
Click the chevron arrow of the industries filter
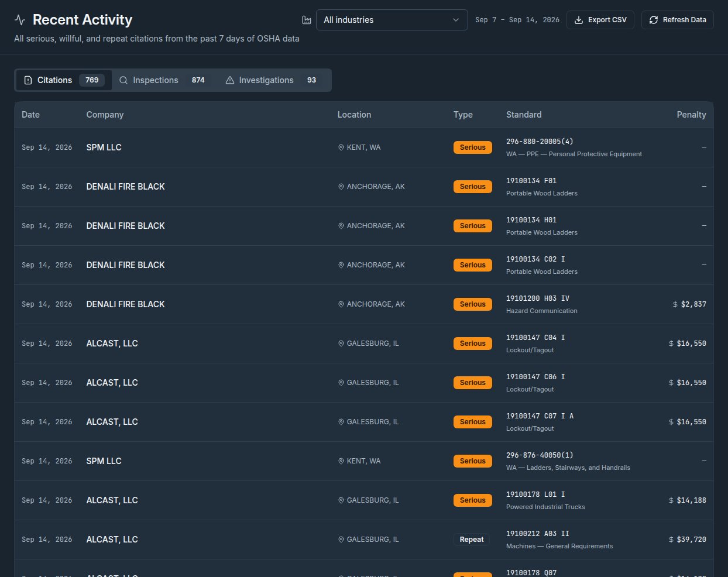[x=456, y=20]
